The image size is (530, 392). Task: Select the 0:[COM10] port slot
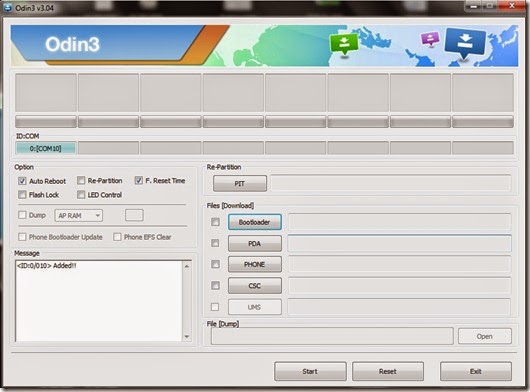pyautogui.click(x=46, y=148)
